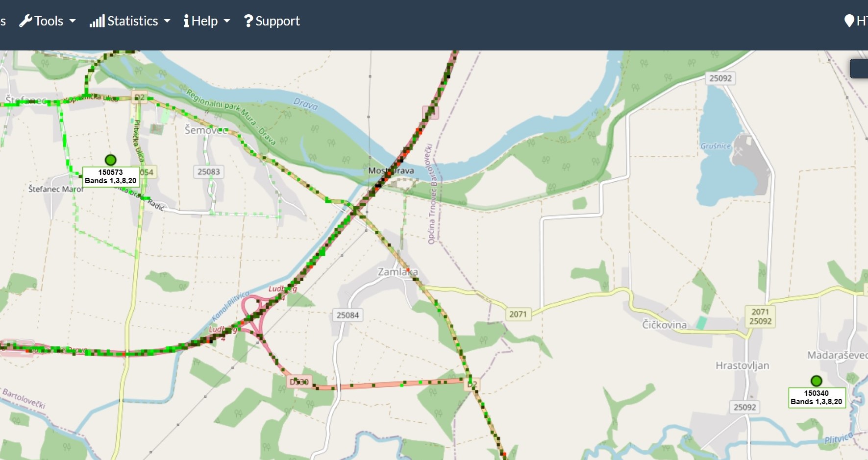Select the green tower marker above 150573
The image size is (868, 460).
(111, 160)
